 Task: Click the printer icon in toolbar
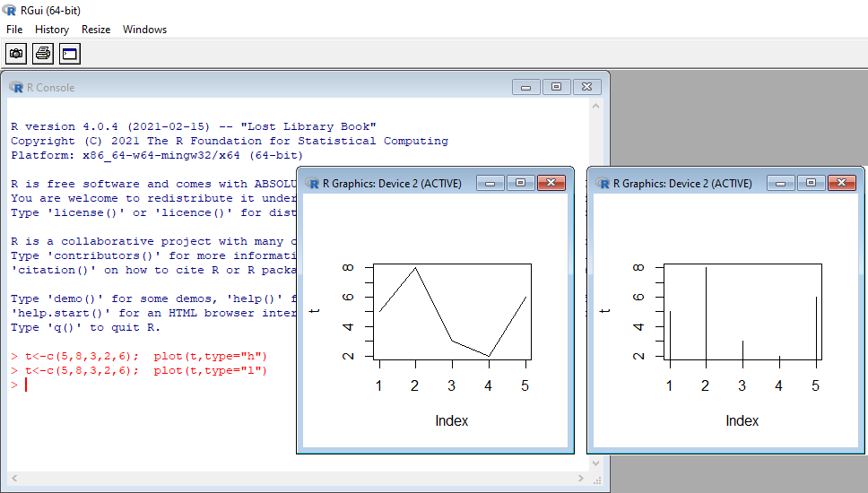(43, 55)
